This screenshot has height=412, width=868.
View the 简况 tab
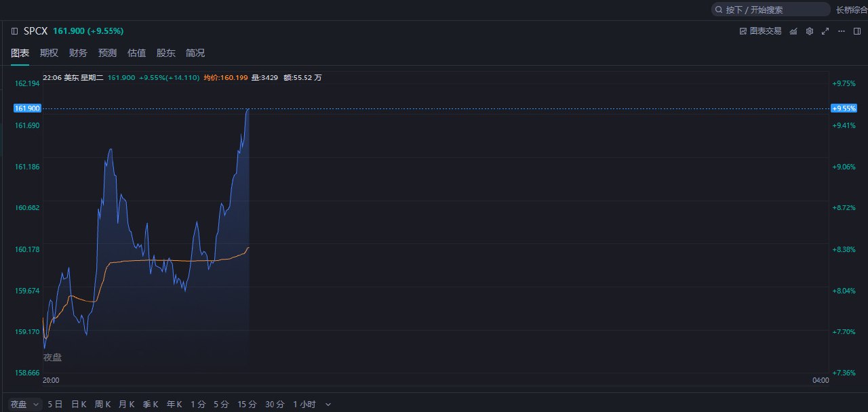tap(195, 53)
